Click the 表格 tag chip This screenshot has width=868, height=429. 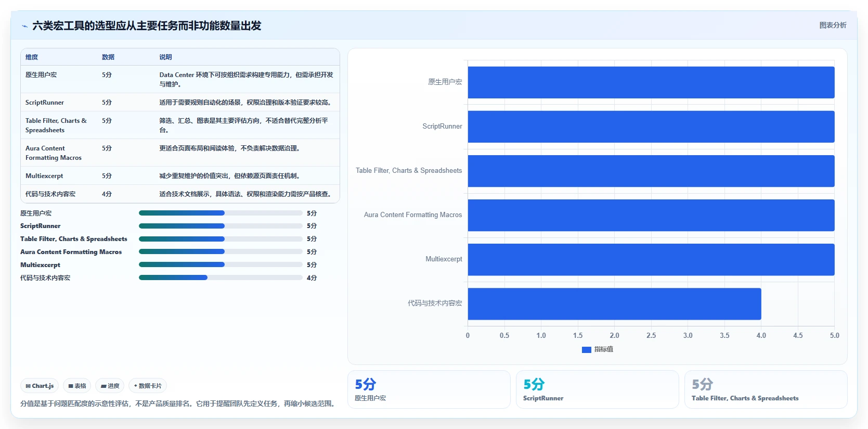77,386
